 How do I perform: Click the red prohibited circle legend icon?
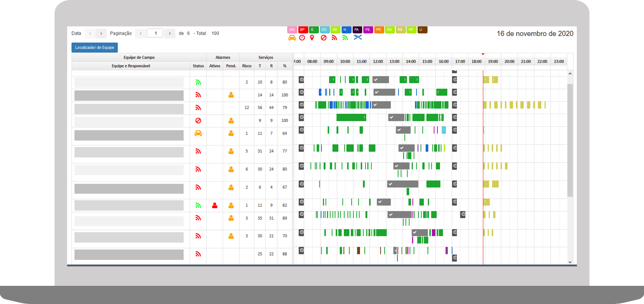[x=324, y=38]
